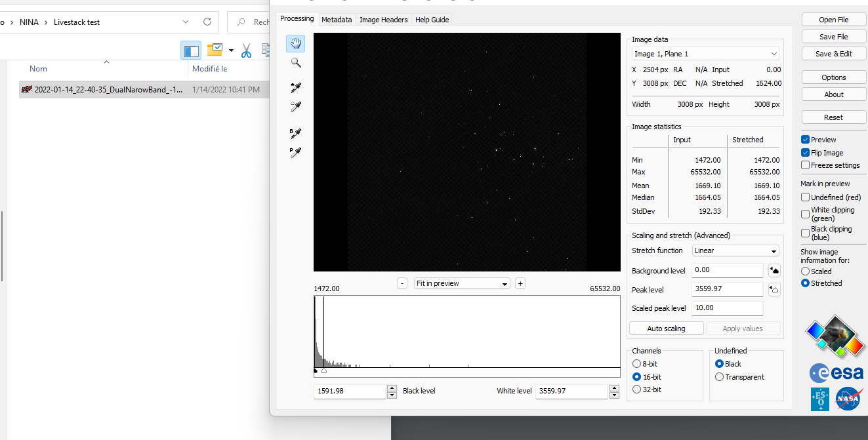Sort Explorer files by Modifié le column
868x440 pixels.
click(x=209, y=69)
